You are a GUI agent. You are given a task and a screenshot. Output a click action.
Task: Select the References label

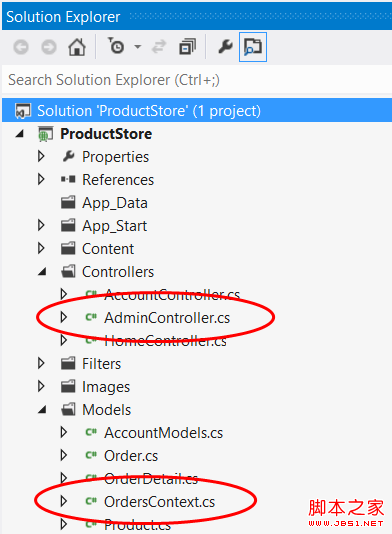(118, 180)
